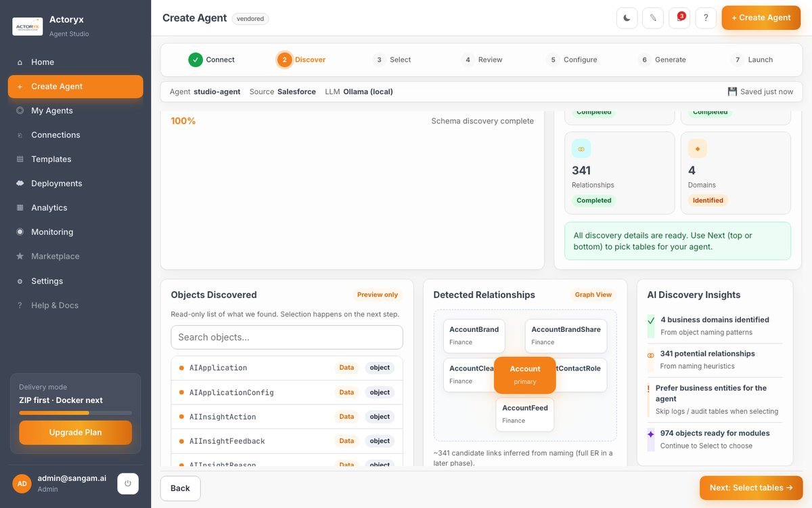This screenshot has width=812, height=508.
Task: Click the Data tag on AIApplication row
Action: (346, 368)
